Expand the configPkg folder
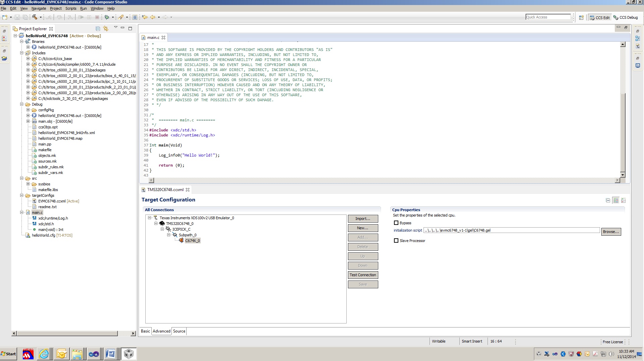644x361 pixels. (x=28, y=110)
